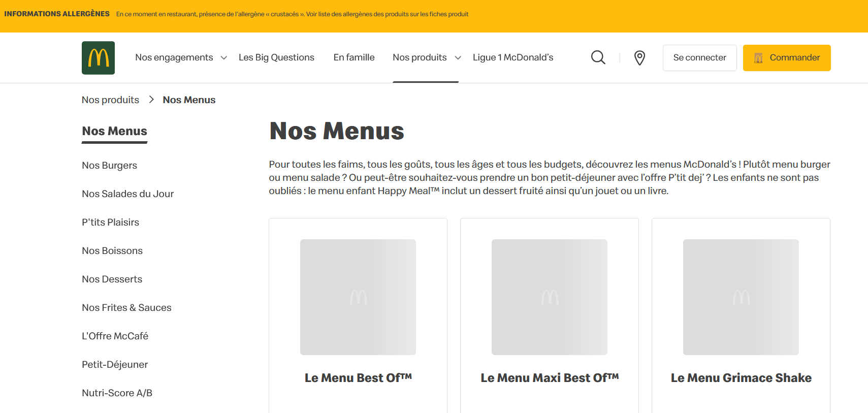Open Le Menu Best Of™ title

[358, 378]
